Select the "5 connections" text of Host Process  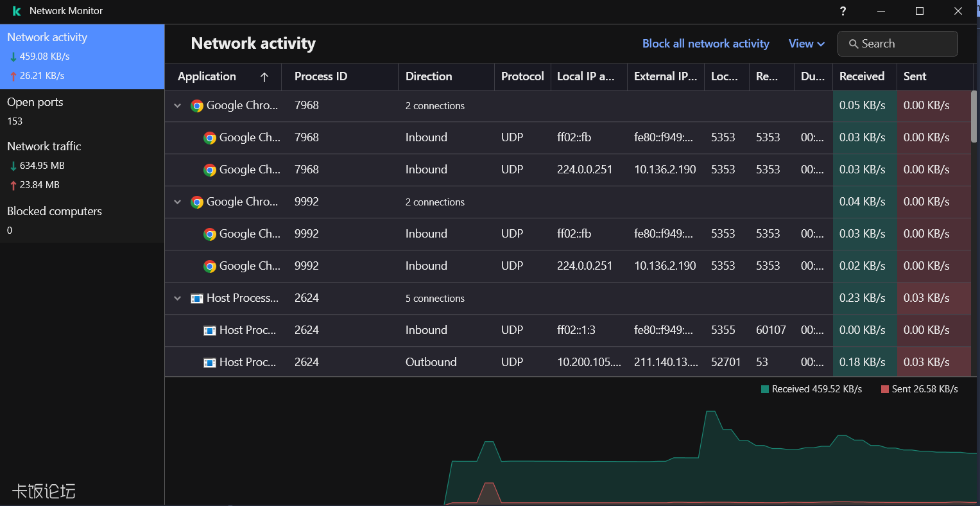tap(435, 299)
